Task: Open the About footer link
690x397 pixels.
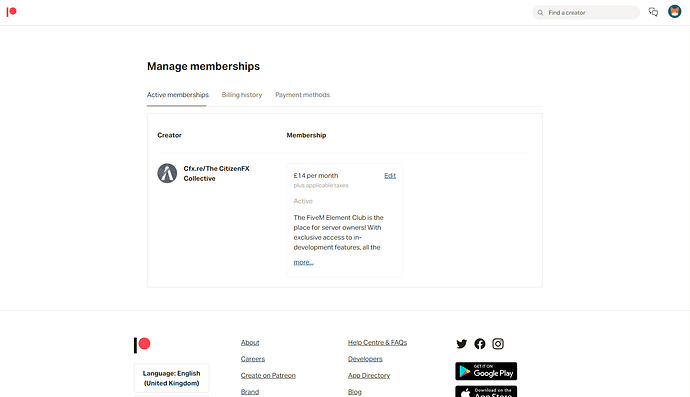Action: (250, 342)
